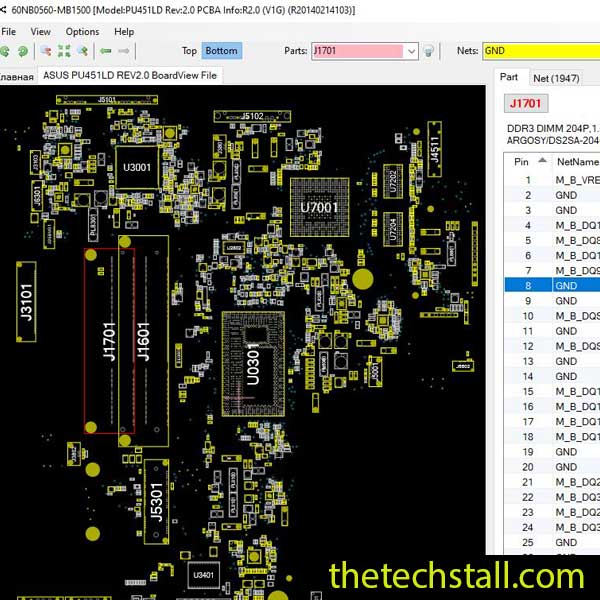
Task: Select pin 6 row in list
Action: 552,256
